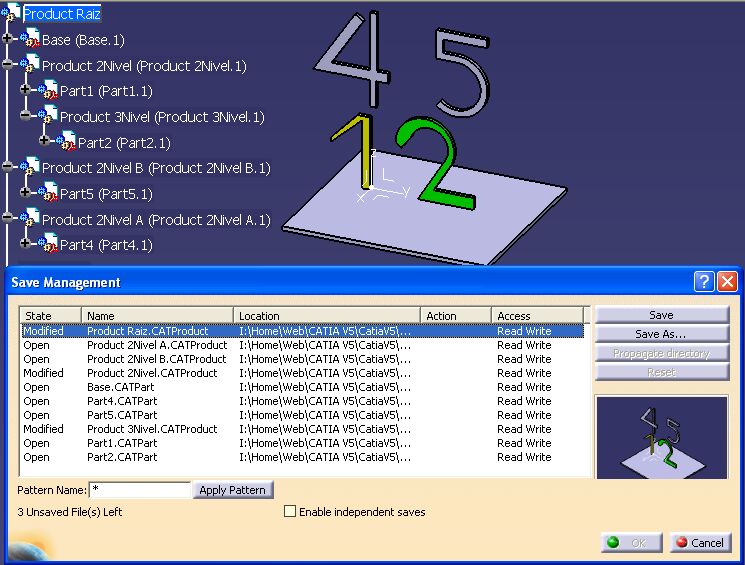Click the document preview thumbnail

tap(662, 437)
